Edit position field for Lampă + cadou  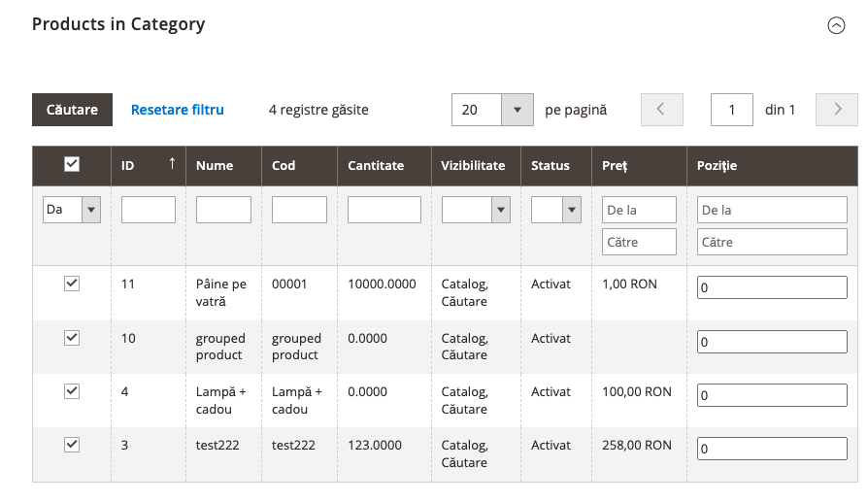[x=772, y=395]
